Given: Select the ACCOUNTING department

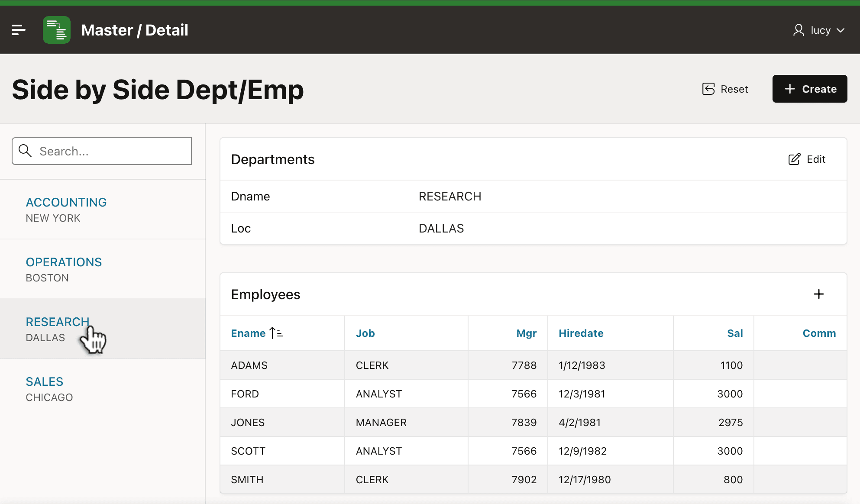Looking at the screenshot, I should 102,210.
